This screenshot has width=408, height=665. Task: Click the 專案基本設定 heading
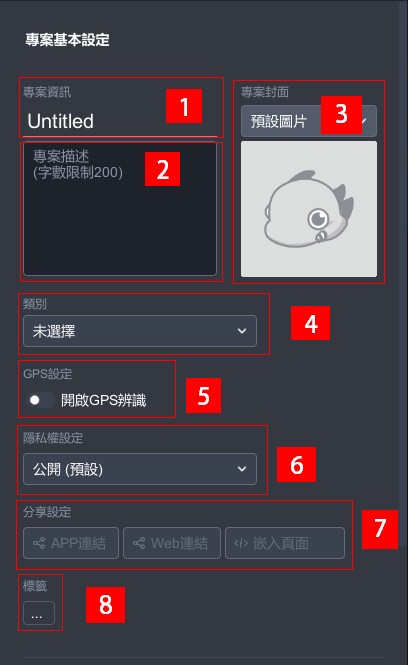[x=67, y=40]
